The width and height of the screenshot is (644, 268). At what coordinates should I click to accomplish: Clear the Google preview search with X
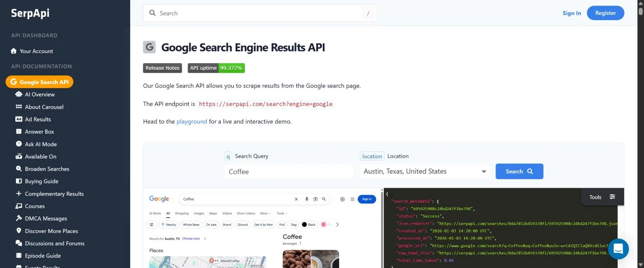coord(296,199)
